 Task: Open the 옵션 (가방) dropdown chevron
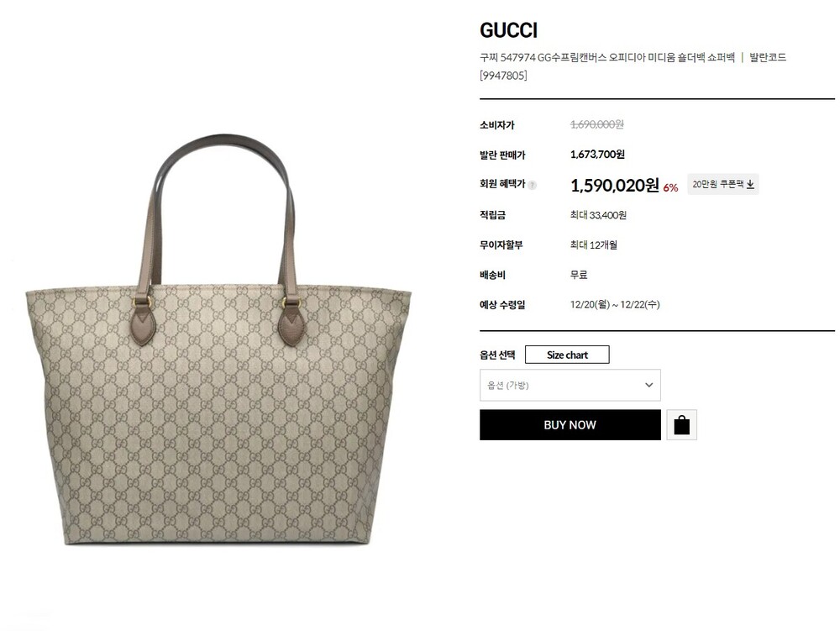pyautogui.click(x=648, y=385)
